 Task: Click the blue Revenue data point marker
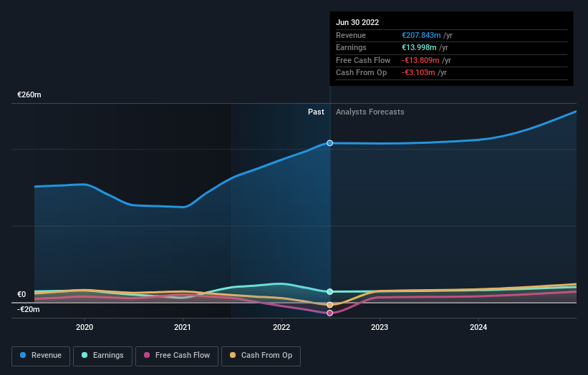[x=329, y=143]
